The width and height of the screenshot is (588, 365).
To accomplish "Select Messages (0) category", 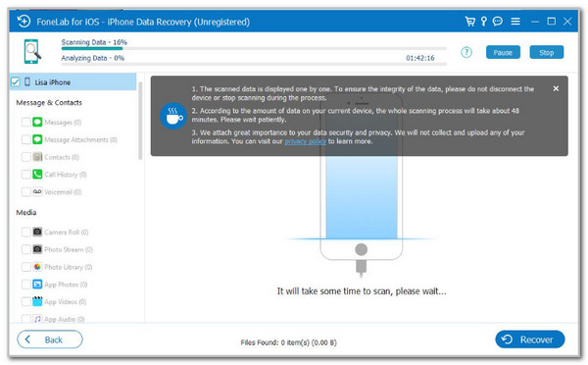I will click(63, 123).
